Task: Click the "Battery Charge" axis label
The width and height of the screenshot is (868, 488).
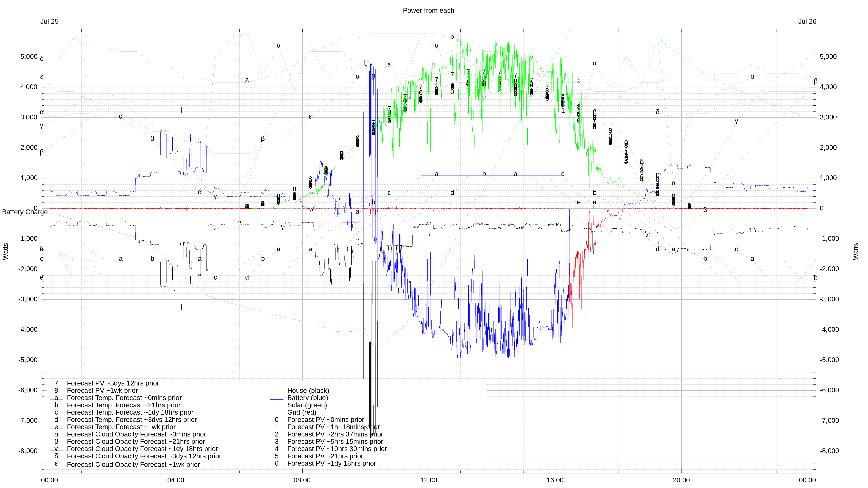Action: coord(25,212)
